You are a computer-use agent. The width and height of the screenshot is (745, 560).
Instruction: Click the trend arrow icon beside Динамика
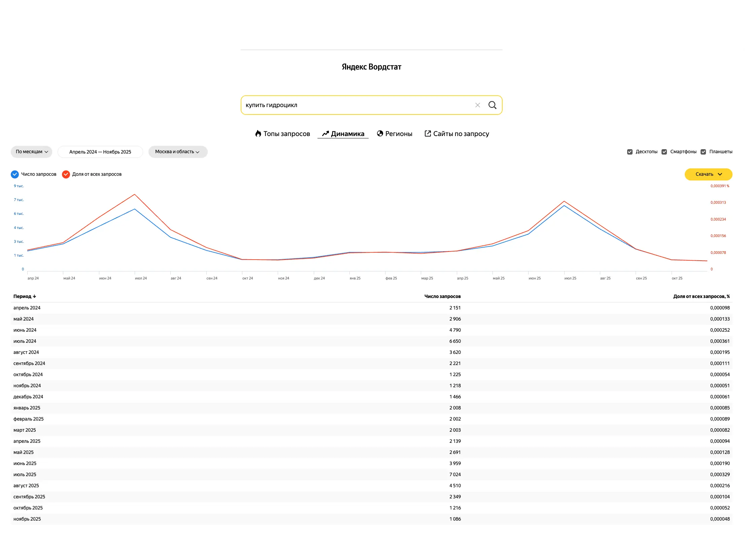(x=325, y=134)
